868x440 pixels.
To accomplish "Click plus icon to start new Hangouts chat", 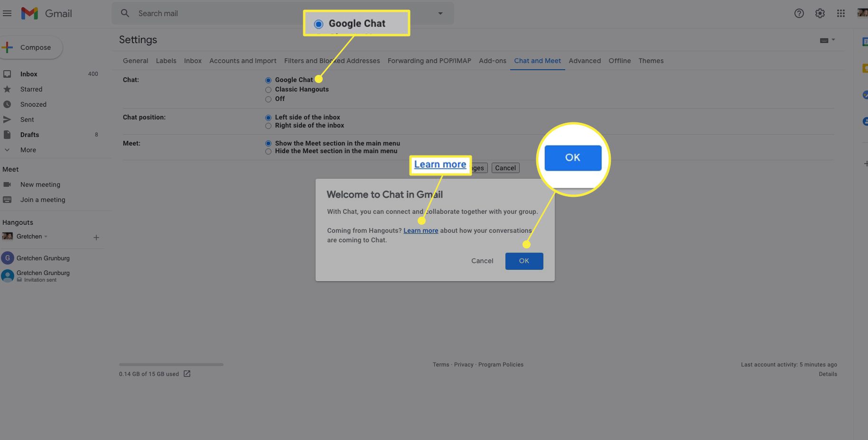I will pyautogui.click(x=96, y=237).
